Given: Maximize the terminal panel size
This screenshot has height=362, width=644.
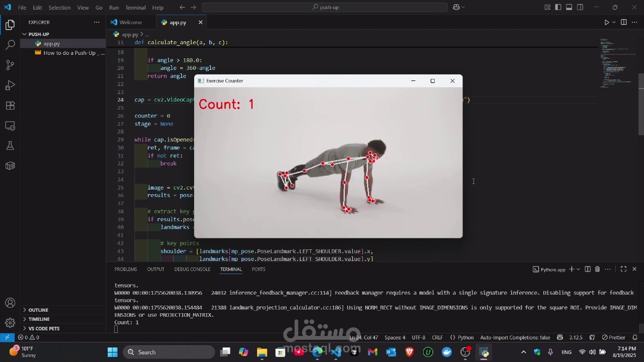Looking at the screenshot, I should click(x=623, y=269).
